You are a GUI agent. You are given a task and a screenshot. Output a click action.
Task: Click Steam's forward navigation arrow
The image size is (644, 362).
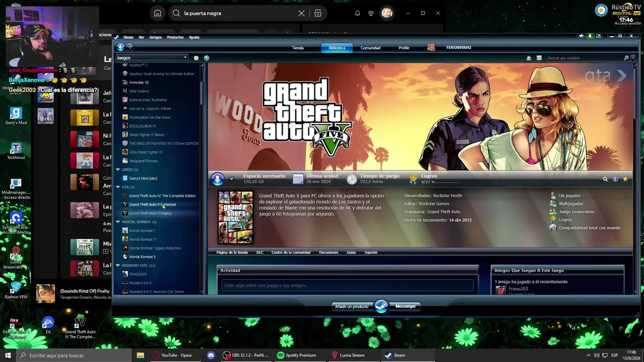(130, 47)
